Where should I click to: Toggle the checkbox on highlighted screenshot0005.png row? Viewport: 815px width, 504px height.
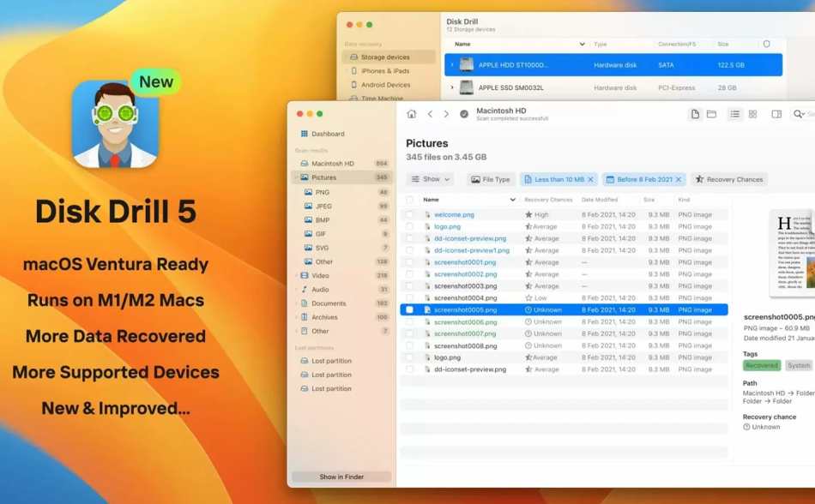pos(409,310)
